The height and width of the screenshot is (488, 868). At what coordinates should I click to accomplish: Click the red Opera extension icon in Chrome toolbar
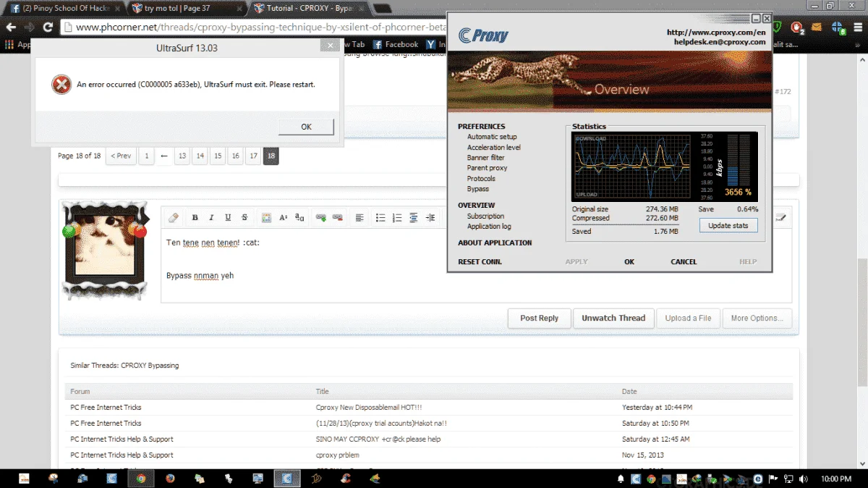[x=796, y=28]
